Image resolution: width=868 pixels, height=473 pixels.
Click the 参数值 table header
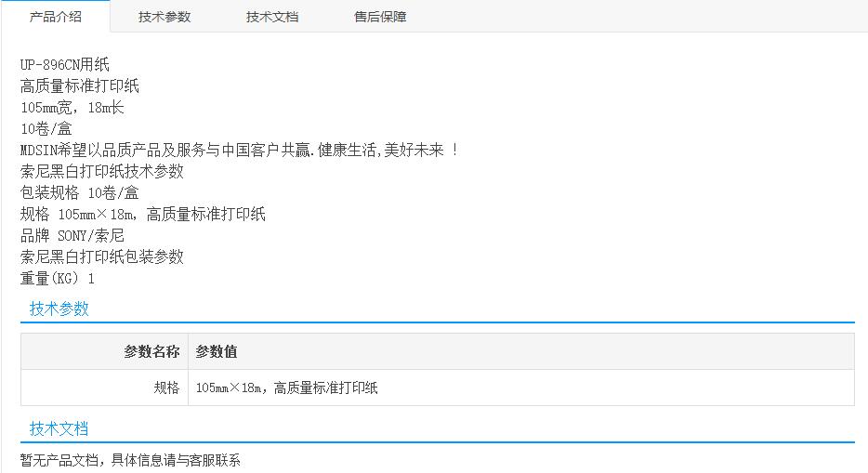217,352
